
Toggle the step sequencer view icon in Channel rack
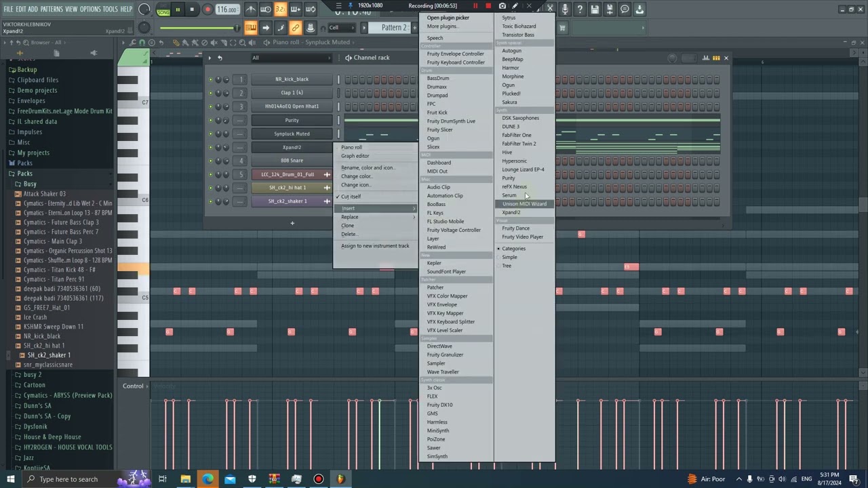pyautogui.click(x=716, y=58)
